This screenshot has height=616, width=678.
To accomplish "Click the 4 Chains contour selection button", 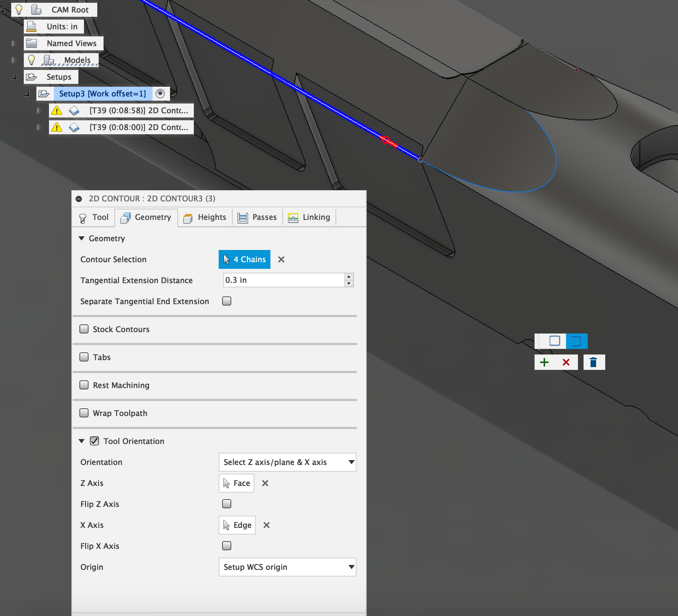I will click(244, 259).
